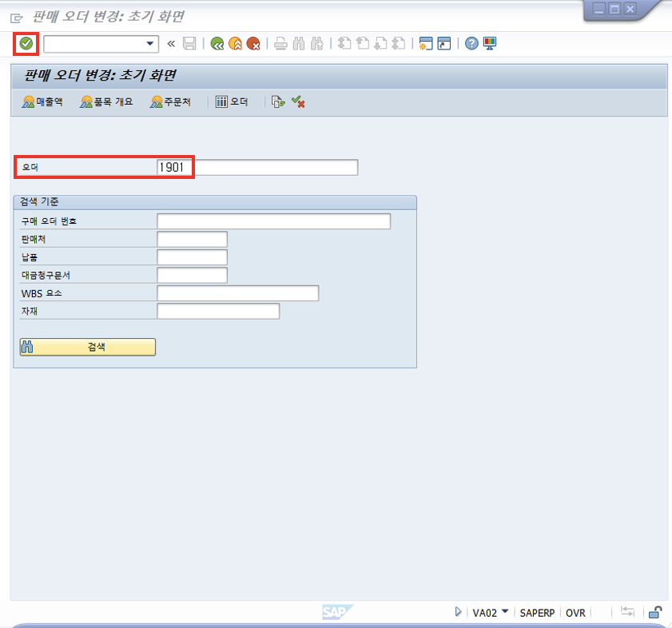Maximize the SAP window
672x628 pixels.
coord(614,9)
